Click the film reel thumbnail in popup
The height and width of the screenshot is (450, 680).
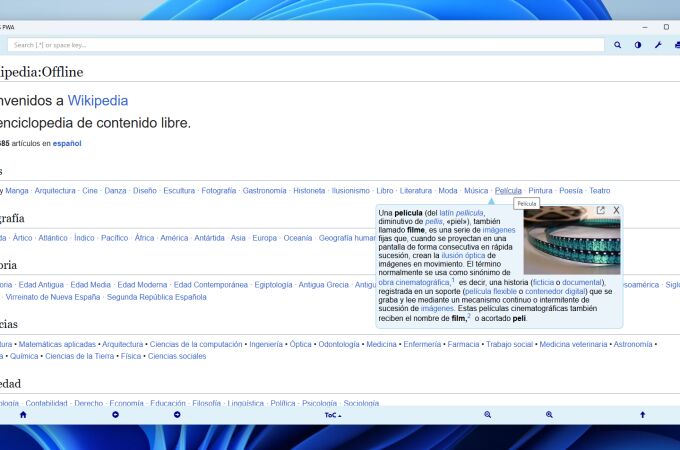(572, 241)
